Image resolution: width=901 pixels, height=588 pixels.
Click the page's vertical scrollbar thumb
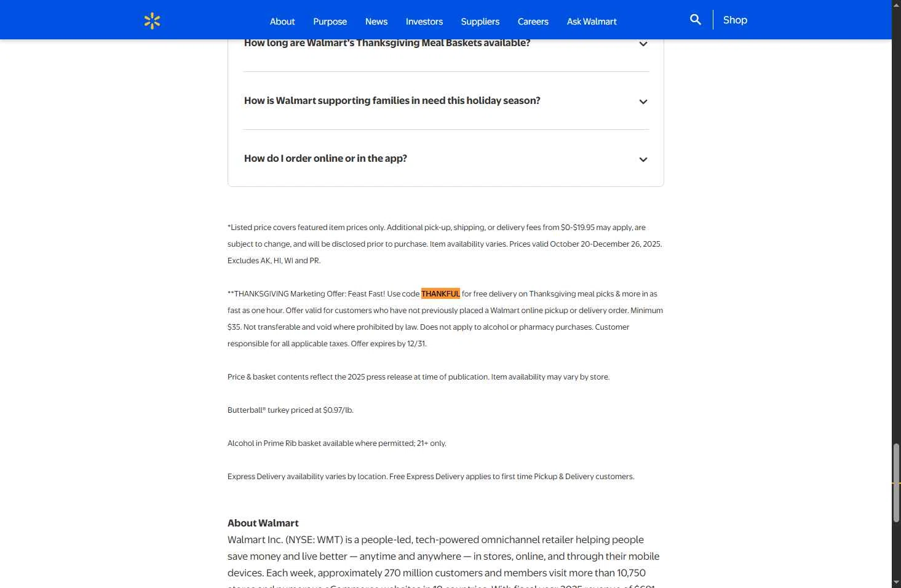[x=896, y=483]
